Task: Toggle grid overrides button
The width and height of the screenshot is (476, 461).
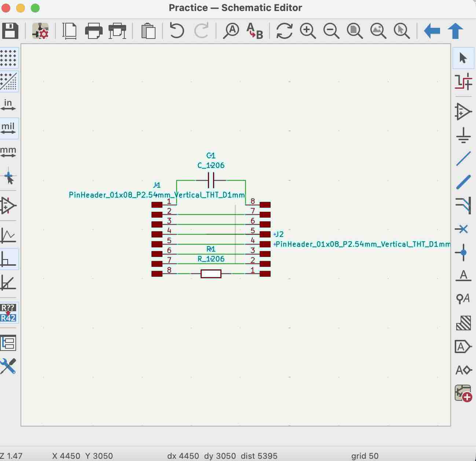Action: pos(8,81)
